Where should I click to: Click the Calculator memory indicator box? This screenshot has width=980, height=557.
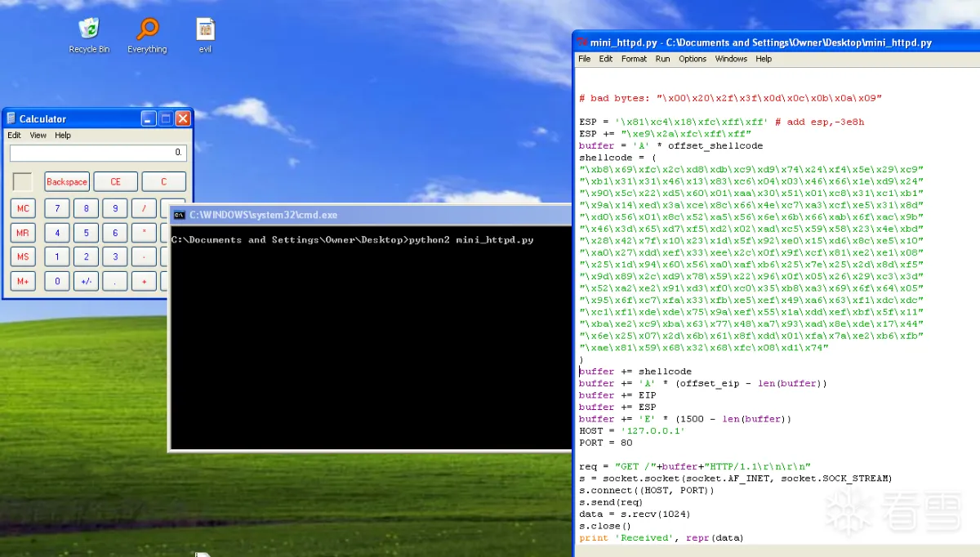click(x=23, y=181)
